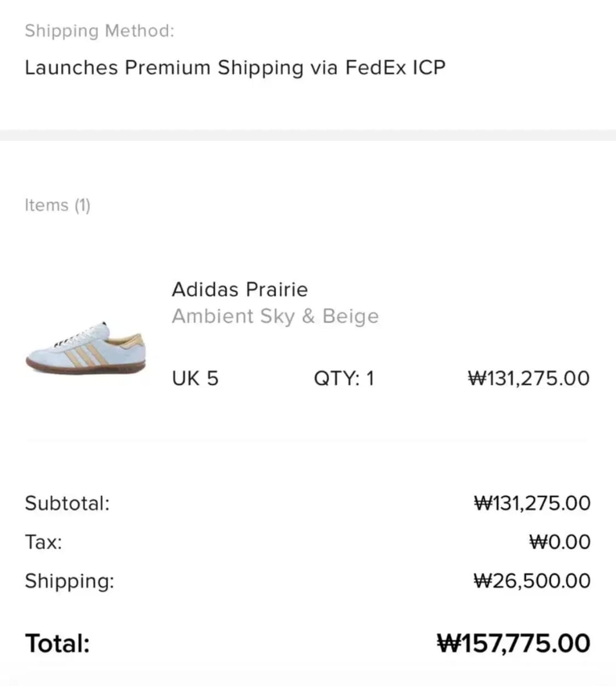Click the ₩0.00 tax amount
616x686 pixels.
[560, 542]
